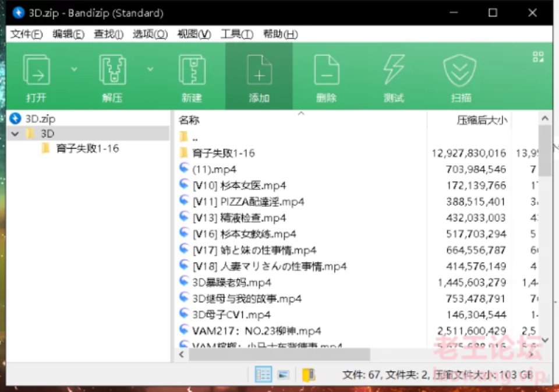The image size is (559, 392).
Task: Select the file (11).mp4
Action: (x=214, y=169)
